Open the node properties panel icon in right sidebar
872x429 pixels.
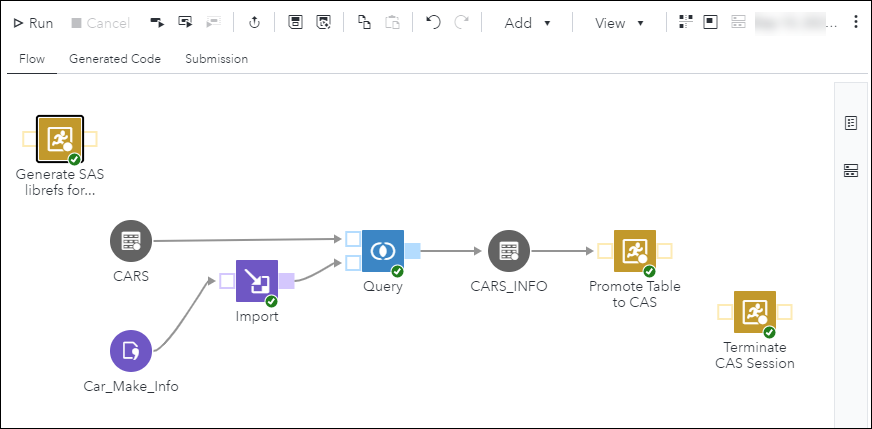[x=851, y=123]
